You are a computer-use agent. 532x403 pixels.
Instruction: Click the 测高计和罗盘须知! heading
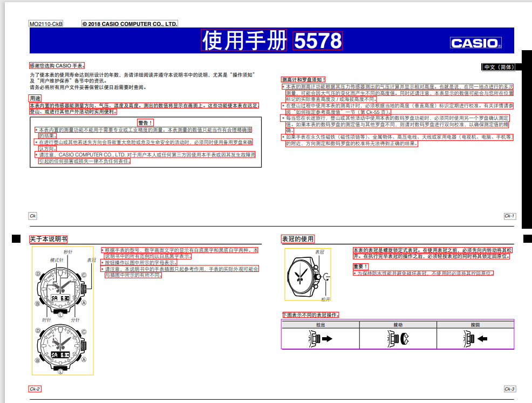(304, 80)
